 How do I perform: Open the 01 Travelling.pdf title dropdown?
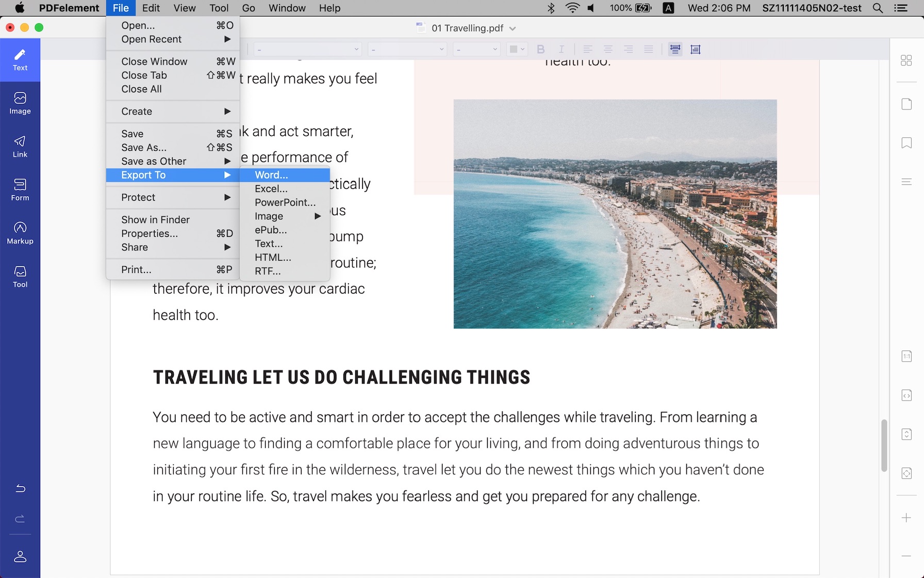coord(512,28)
